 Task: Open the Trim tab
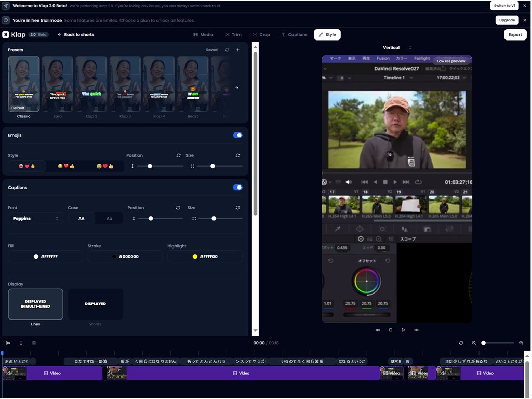[233, 35]
